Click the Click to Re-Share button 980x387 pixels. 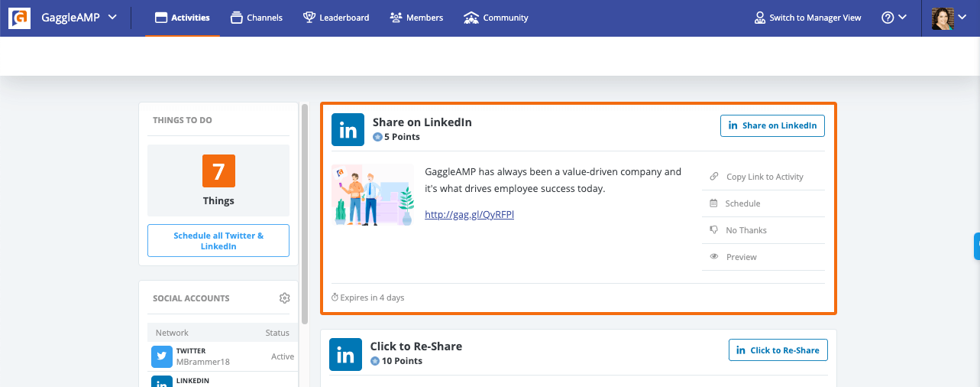coord(778,350)
